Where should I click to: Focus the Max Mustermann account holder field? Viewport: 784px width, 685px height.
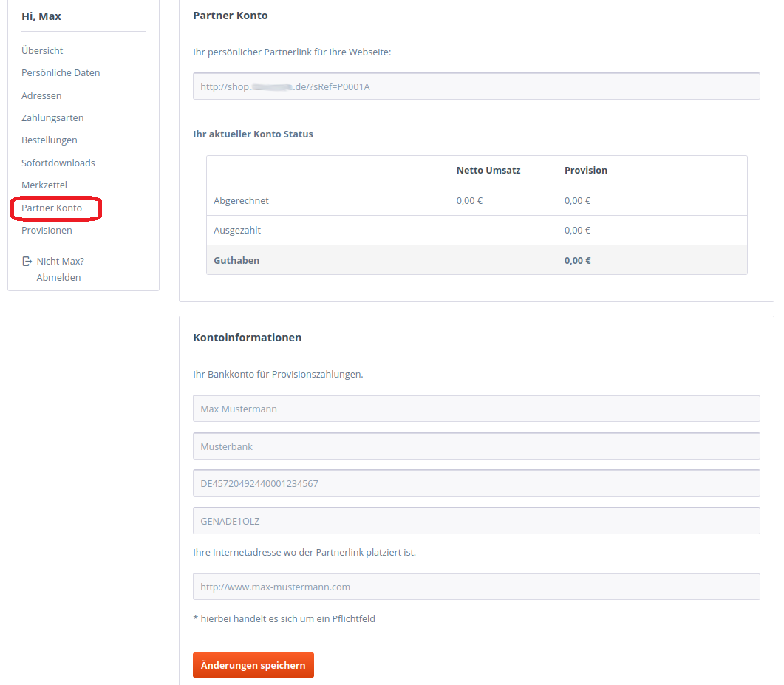(x=476, y=409)
